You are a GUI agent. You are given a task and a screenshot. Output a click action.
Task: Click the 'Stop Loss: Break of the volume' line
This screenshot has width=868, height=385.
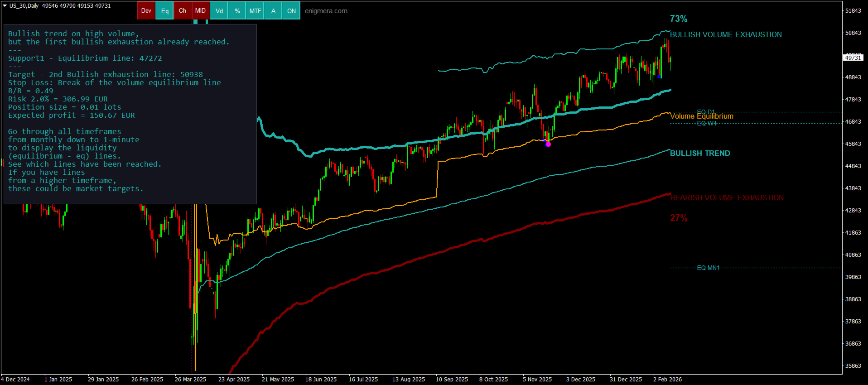pos(115,82)
